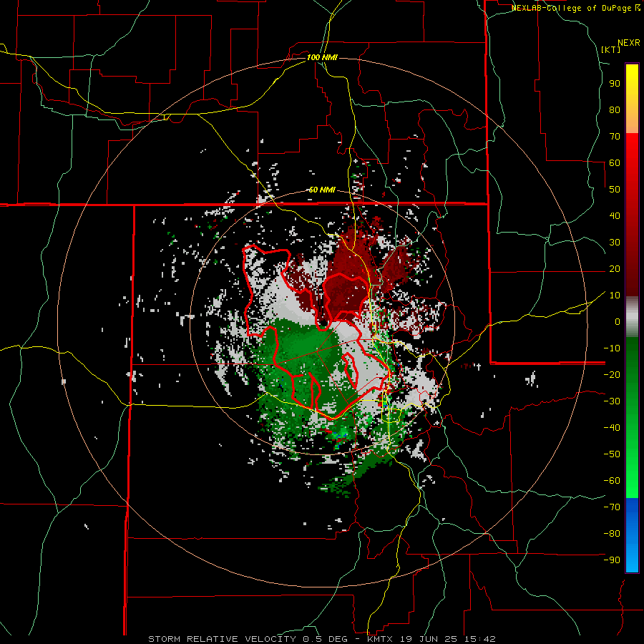The width and height of the screenshot is (644, 644).
Task: Click the -70 value on the velocity scale
Action: click(612, 507)
